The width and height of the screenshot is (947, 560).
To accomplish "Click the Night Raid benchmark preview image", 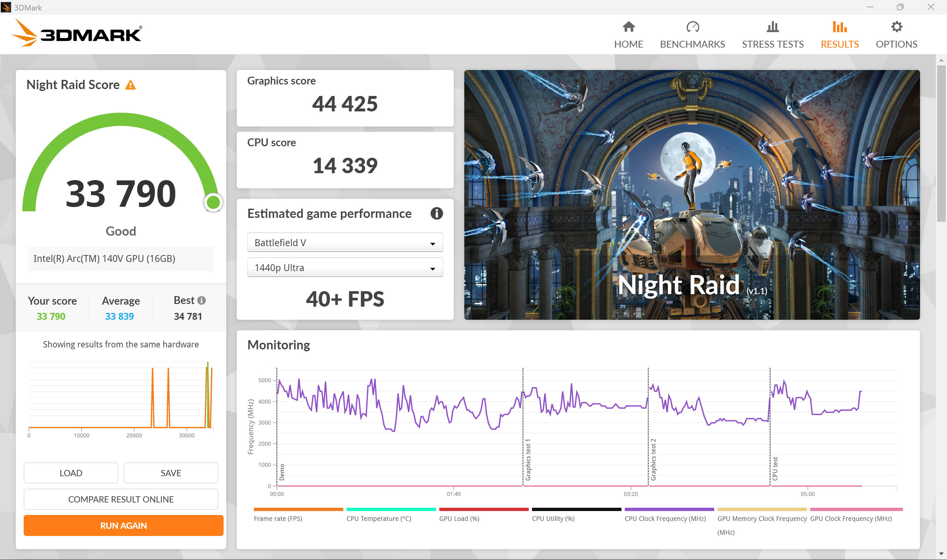I will click(692, 195).
